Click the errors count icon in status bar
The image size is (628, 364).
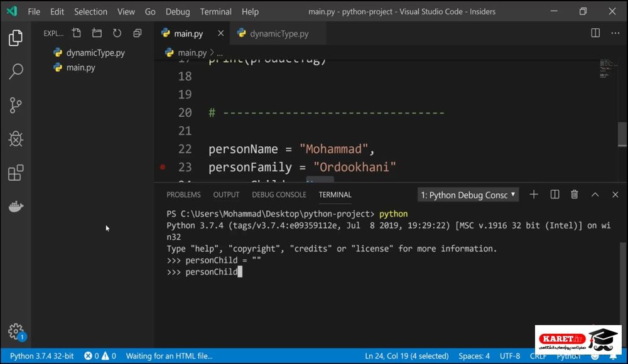(x=88, y=356)
